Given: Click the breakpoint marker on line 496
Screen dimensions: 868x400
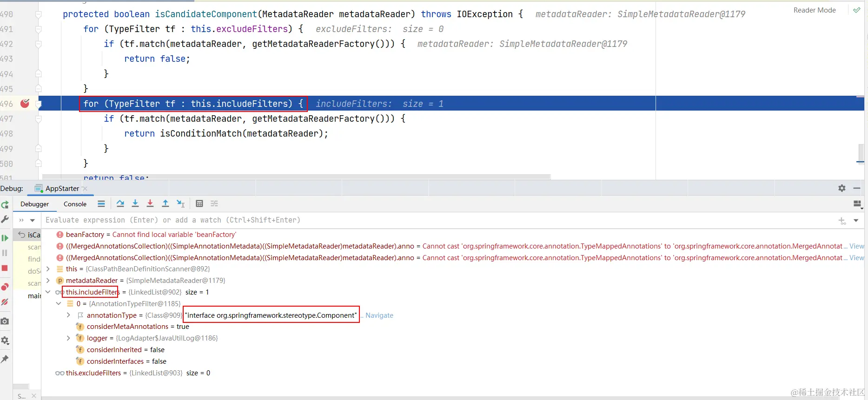Looking at the screenshot, I should point(25,104).
